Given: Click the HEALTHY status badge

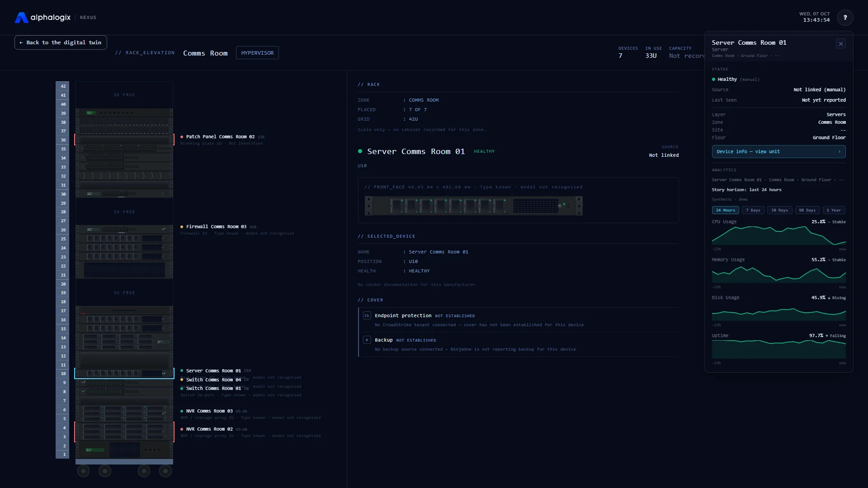Looking at the screenshot, I should (484, 152).
